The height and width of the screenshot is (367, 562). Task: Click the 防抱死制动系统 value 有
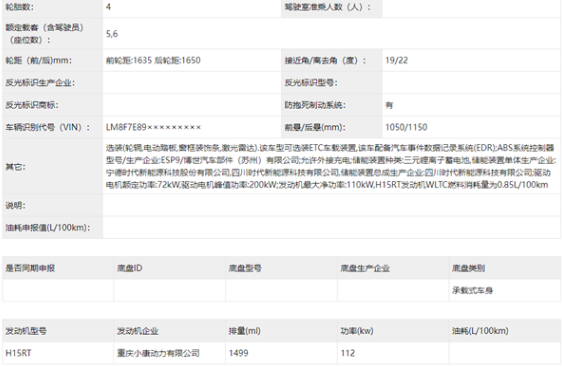point(389,105)
